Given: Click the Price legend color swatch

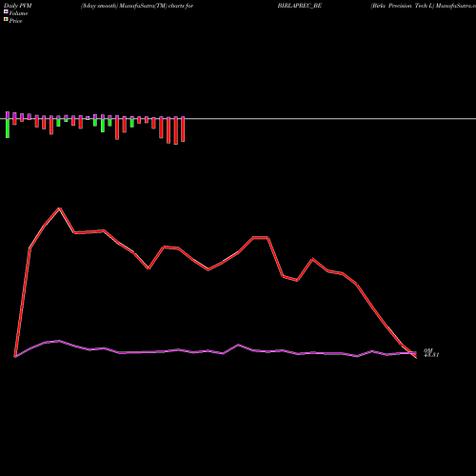Looking at the screenshot, I should [6, 19].
